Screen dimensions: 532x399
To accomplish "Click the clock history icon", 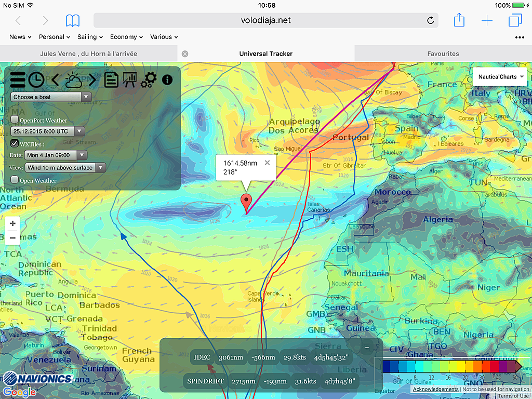I will (x=36, y=80).
